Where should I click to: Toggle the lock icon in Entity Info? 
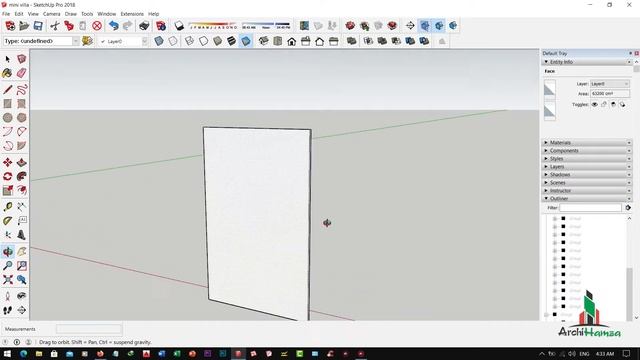pyautogui.click(x=604, y=104)
